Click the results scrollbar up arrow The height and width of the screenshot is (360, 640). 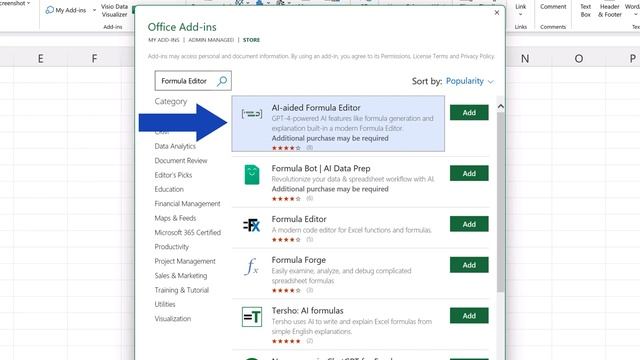point(500,106)
